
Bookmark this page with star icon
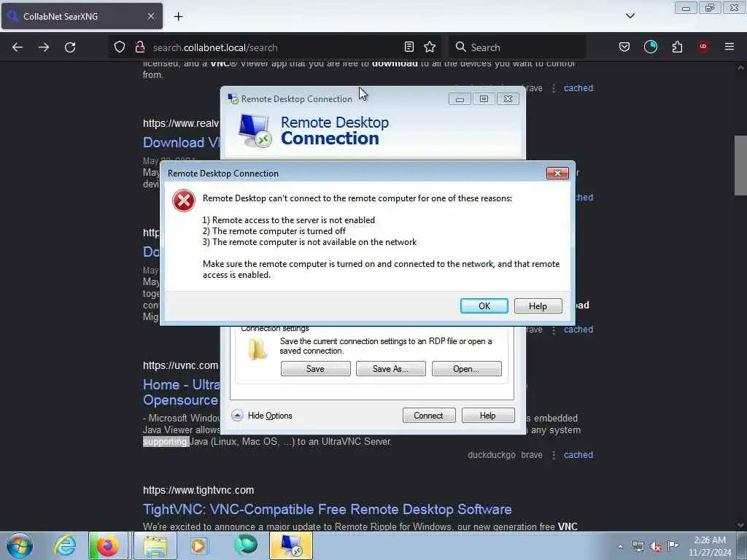tap(430, 47)
